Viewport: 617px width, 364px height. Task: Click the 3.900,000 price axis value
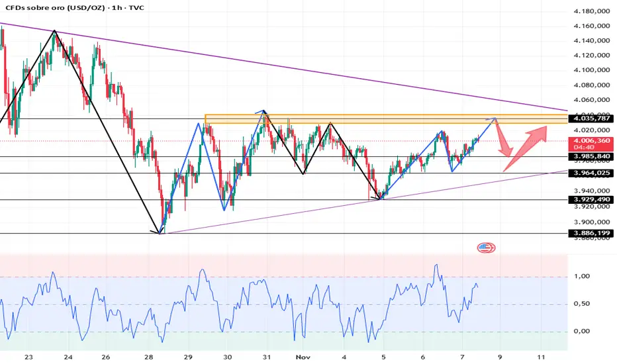click(592, 222)
